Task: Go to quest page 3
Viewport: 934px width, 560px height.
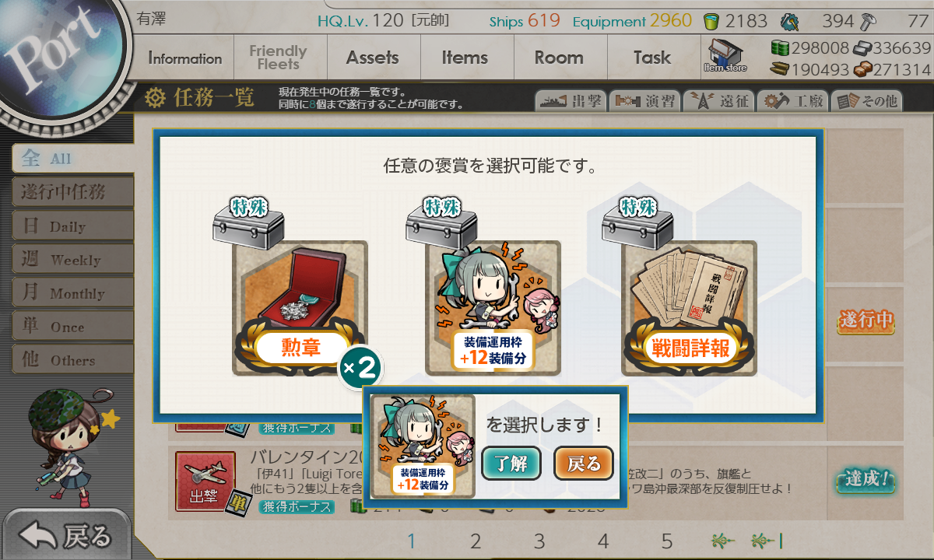Action: (x=539, y=541)
